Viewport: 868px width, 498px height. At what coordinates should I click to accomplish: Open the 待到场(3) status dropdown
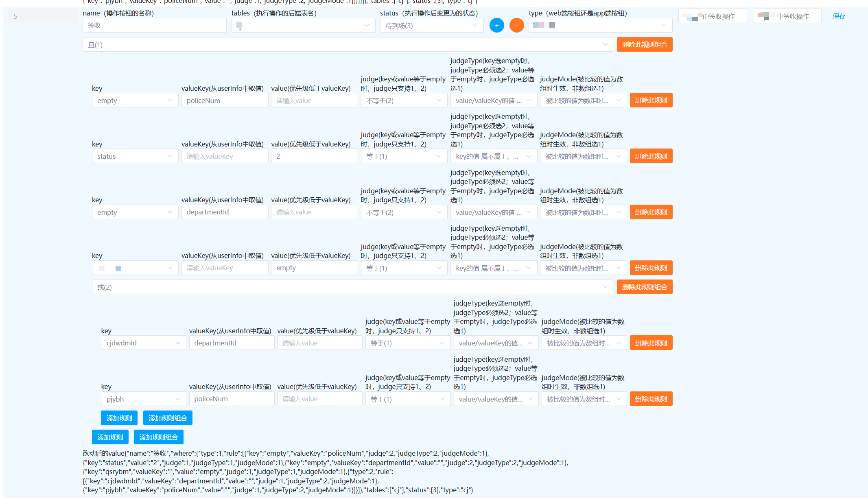pyautogui.click(x=431, y=26)
